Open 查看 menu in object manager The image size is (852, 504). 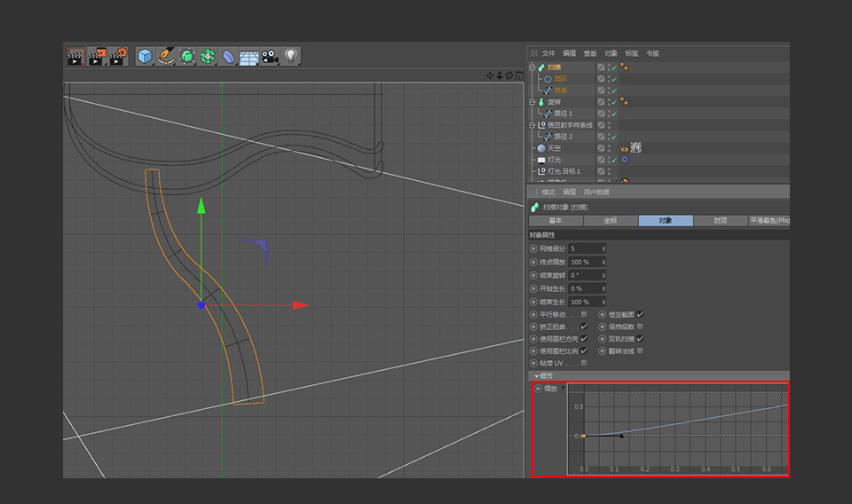point(590,53)
